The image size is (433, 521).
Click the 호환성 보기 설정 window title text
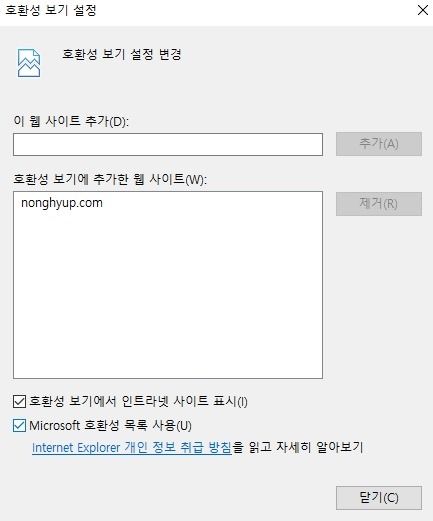tap(51, 10)
